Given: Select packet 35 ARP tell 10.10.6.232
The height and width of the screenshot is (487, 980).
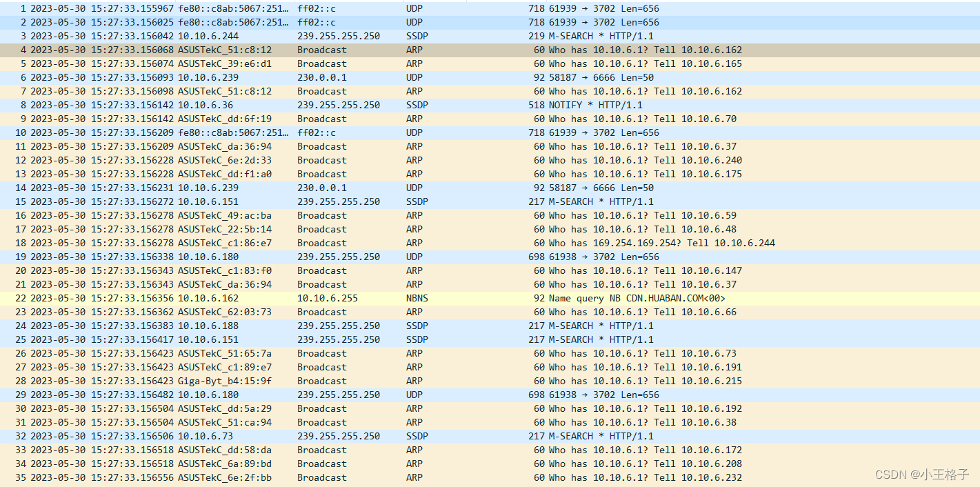Looking at the screenshot, I should pyautogui.click(x=490, y=477).
